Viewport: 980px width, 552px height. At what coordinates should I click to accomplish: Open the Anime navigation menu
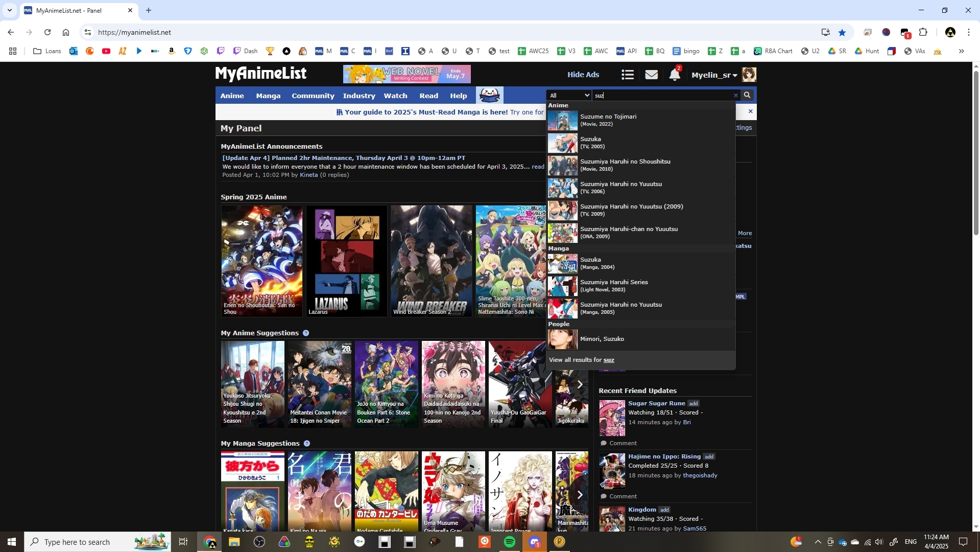[232, 96]
